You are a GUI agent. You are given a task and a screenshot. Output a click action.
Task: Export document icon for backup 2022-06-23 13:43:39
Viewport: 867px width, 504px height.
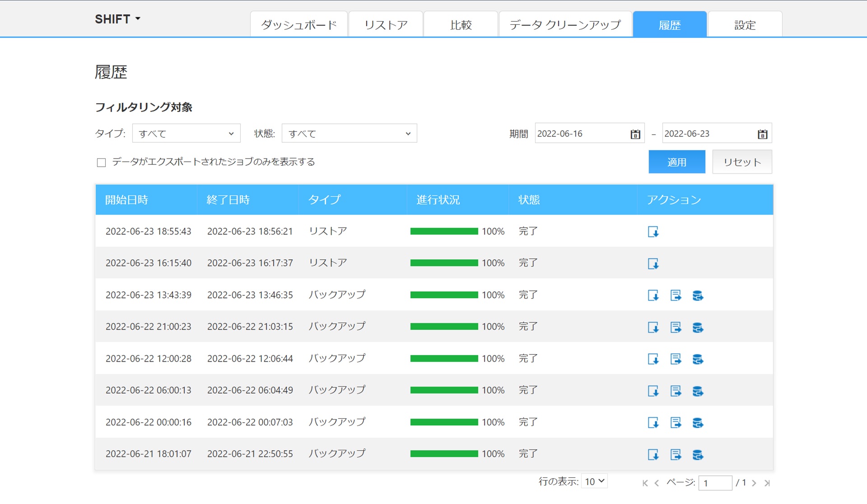click(x=676, y=295)
